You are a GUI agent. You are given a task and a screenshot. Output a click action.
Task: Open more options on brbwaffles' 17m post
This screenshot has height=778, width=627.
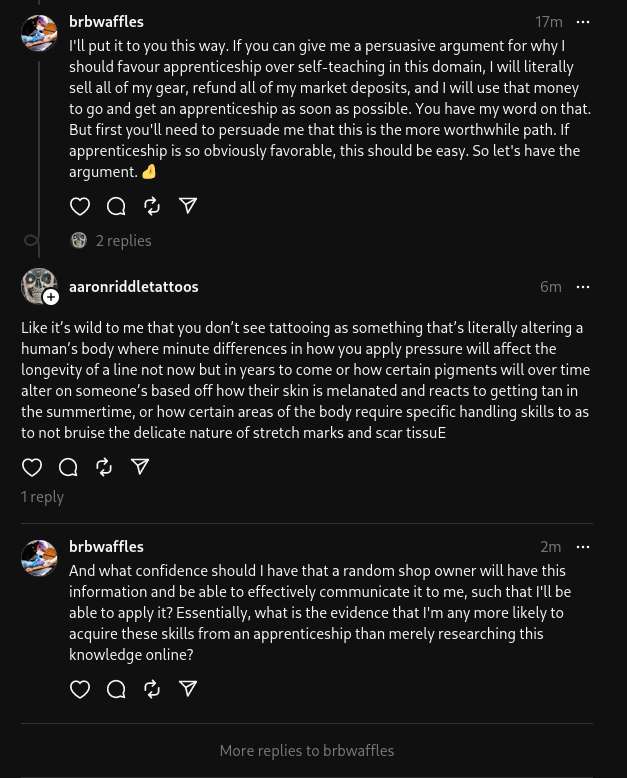pos(583,22)
